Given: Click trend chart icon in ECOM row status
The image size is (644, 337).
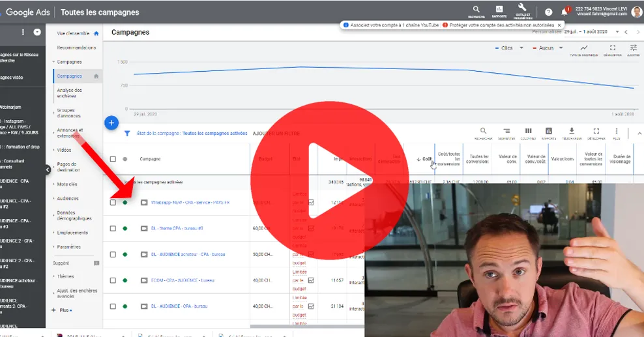Looking at the screenshot, I should (311, 280).
